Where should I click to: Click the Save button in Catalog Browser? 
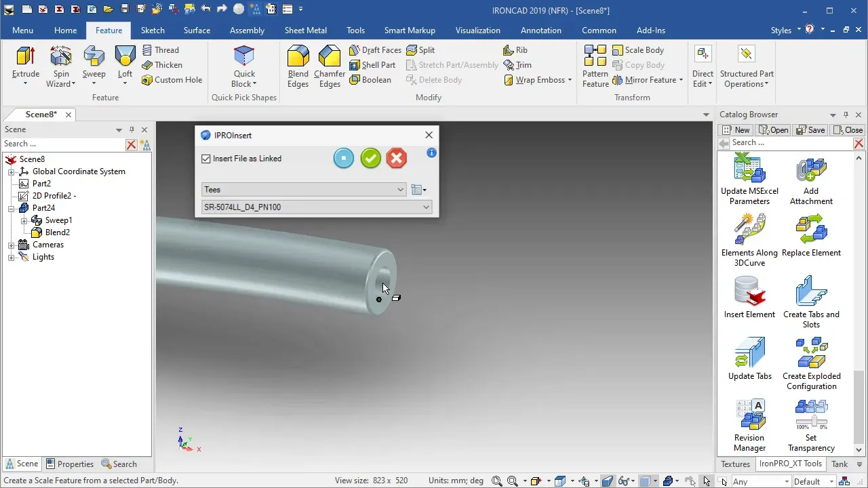pyautogui.click(x=810, y=130)
